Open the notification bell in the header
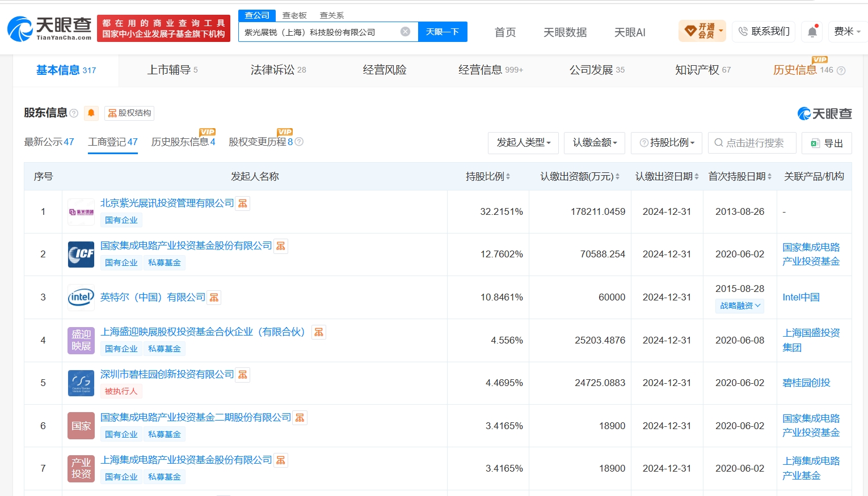The height and width of the screenshot is (496, 868). [x=812, y=32]
